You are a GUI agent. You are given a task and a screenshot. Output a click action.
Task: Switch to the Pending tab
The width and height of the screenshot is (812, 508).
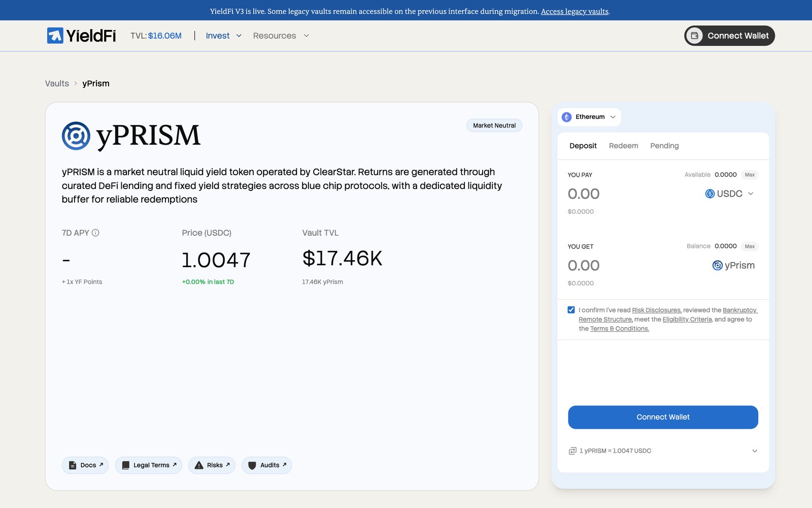664,146
